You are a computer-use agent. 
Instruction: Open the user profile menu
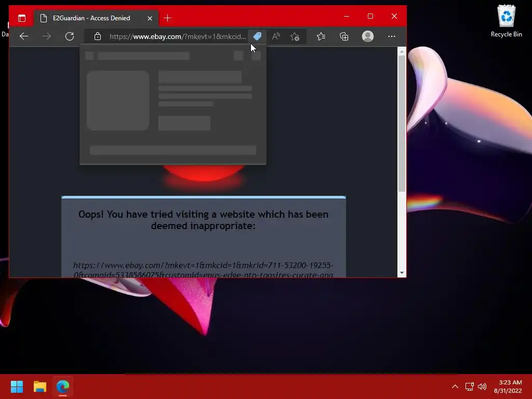[x=368, y=36]
